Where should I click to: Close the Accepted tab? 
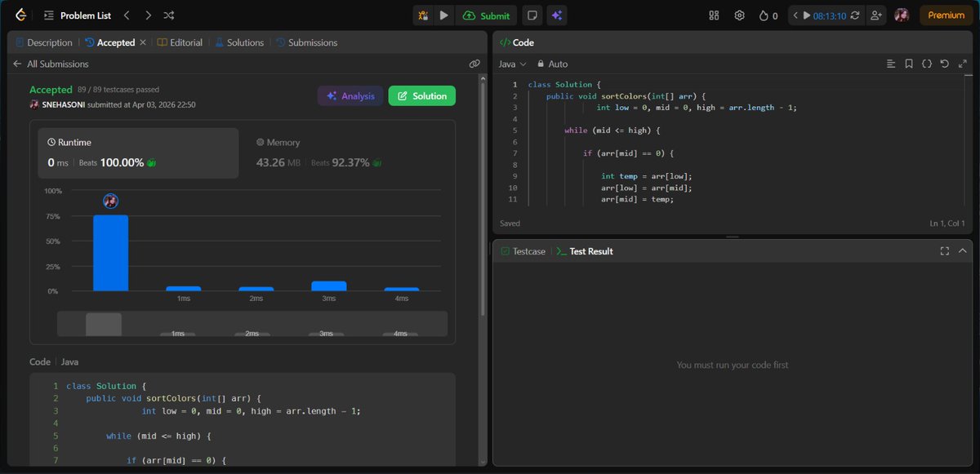[143, 42]
